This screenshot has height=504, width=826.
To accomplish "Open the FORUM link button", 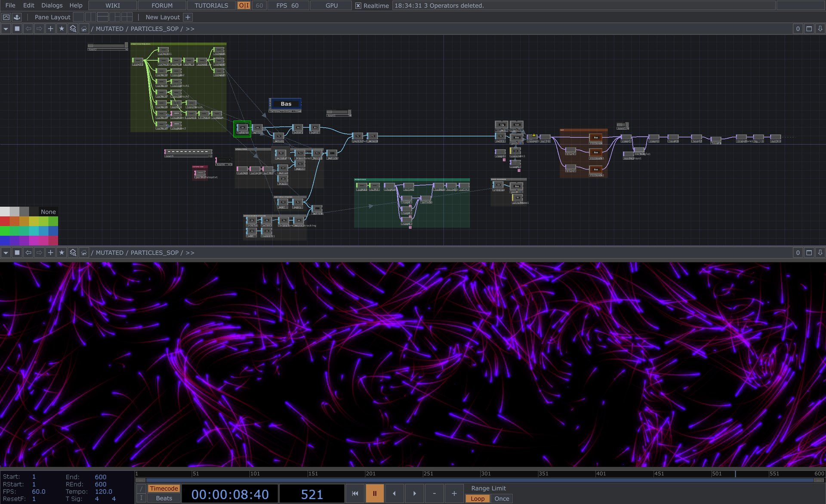I will pyautogui.click(x=162, y=5).
